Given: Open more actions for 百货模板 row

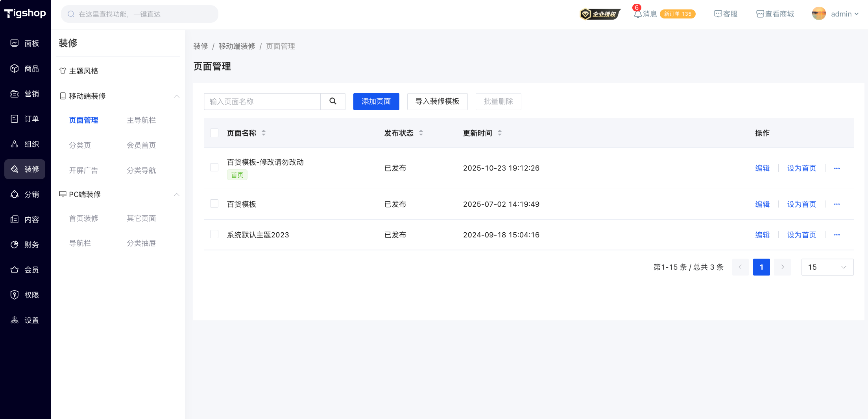Looking at the screenshot, I should [x=837, y=204].
